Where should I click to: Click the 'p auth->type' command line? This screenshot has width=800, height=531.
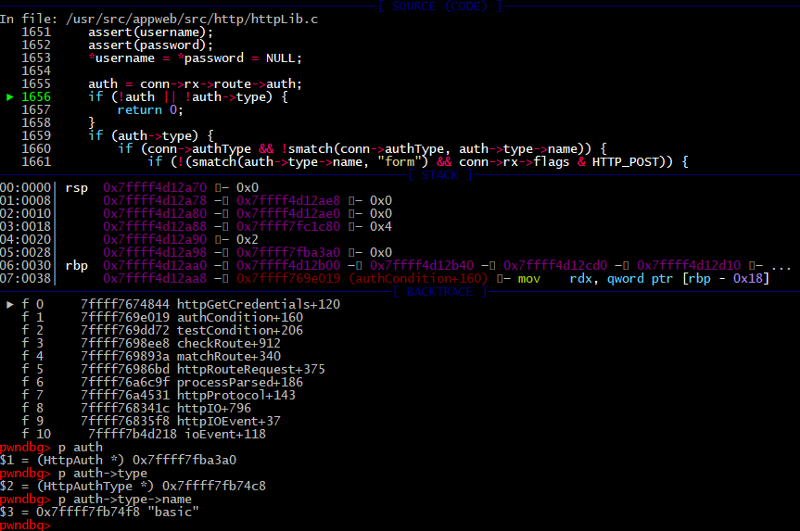pyautogui.click(x=73, y=473)
